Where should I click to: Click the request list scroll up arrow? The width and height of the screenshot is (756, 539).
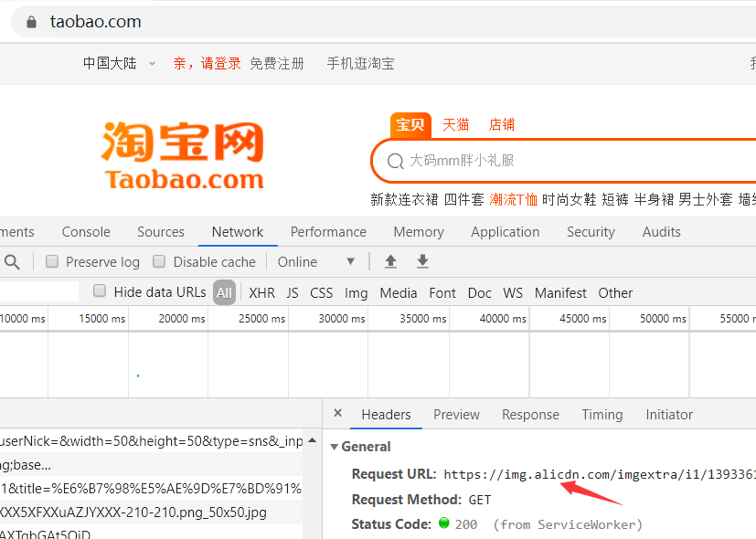pos(312,439)
